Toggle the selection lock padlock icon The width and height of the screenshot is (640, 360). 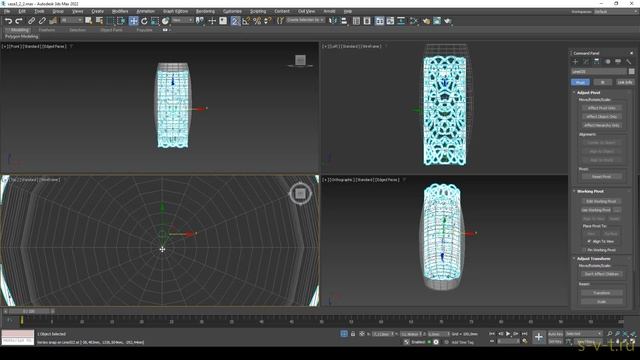pos(353,334)
